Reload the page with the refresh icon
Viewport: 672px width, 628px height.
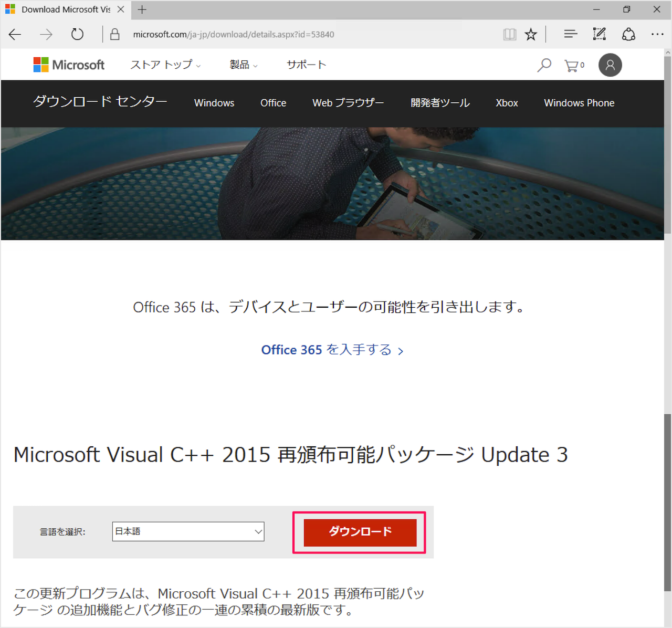(77, 35)
